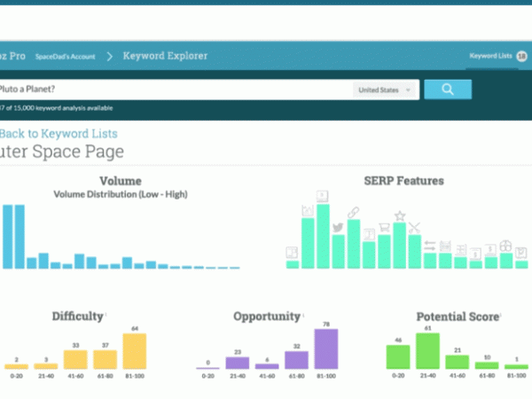The image size is (532, 399).
Task: Select the 81-100 Difficulty bar labeled 64
Action: coord(134,351)
